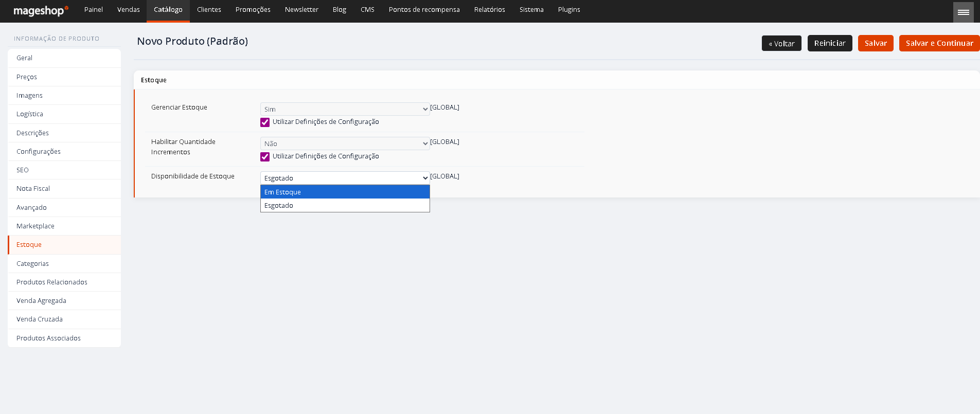Viewport: 980px width, 414px height.
Task: Go to the Vendas menu
Action: [x=129, y=10]
